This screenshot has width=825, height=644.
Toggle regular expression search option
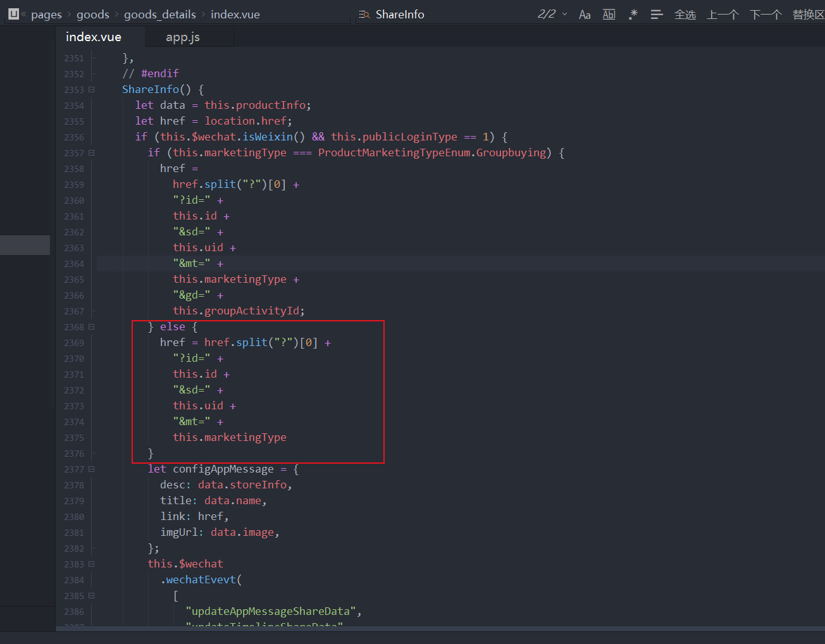[633, 15]
